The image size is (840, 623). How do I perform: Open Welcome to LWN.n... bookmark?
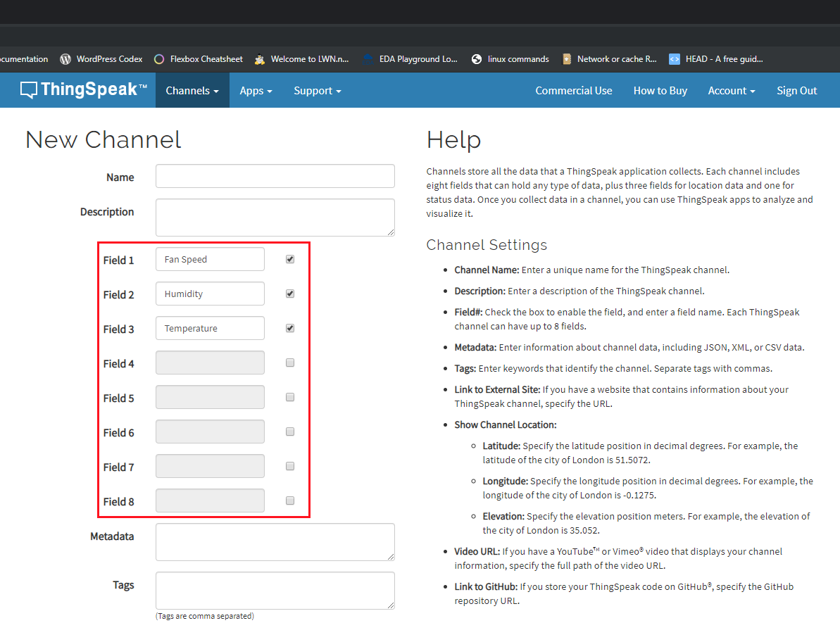coord(301,59)
